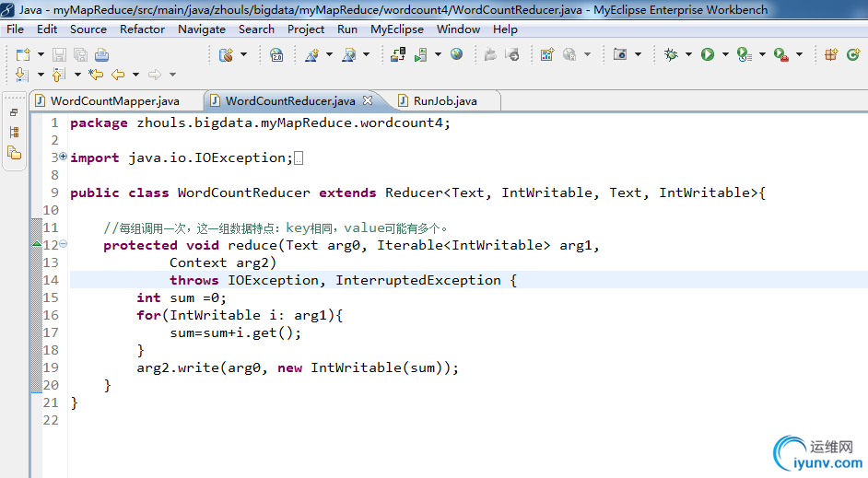Image resolution: width=868 pixels, height=478 pixels.
Task: Open the File menu
Action: (15, 29)
